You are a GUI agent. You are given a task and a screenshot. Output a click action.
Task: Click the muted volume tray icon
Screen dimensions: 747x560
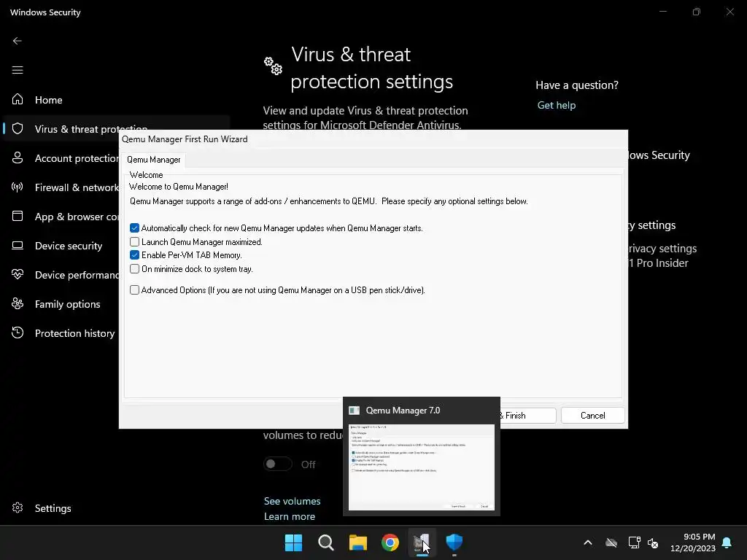(x=653, y=542)
